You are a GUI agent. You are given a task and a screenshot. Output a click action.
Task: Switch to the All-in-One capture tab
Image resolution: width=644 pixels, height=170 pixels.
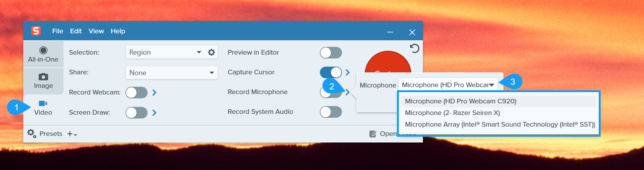coord(43,54)
